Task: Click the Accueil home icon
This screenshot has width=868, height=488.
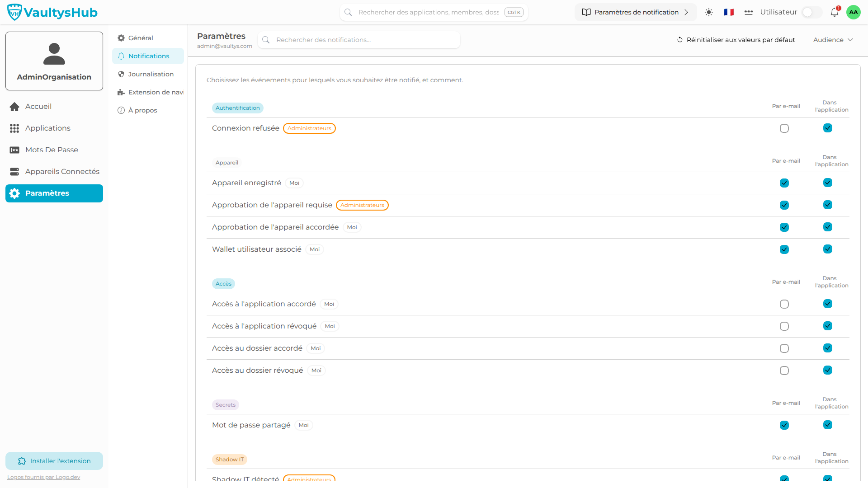Action: pyautogui.click(x=14, y=107)
